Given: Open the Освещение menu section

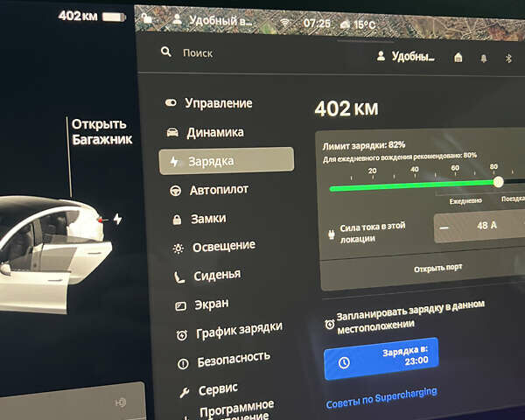Looking at the screenshot, I should [x=213, y=247].
